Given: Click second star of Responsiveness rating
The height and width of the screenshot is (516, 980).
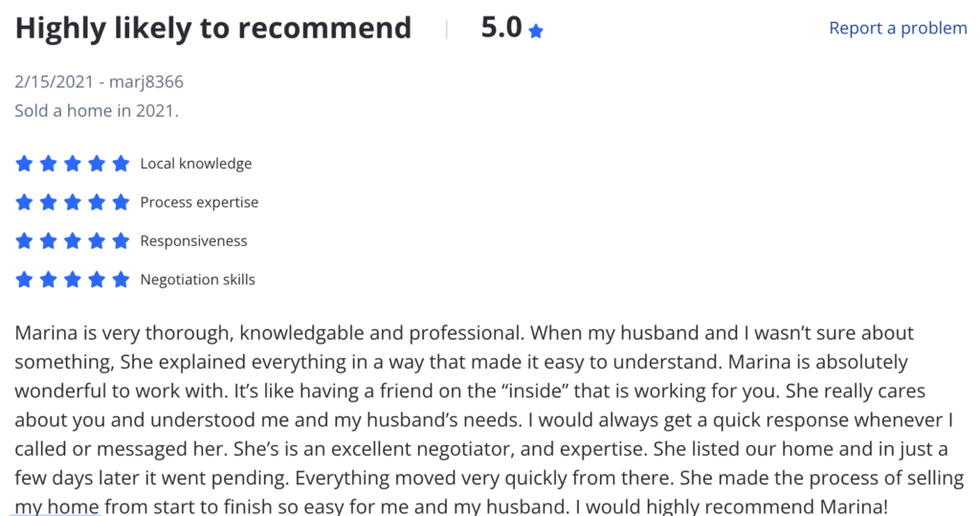Looking at the screenshot, I should coord(48,241).
